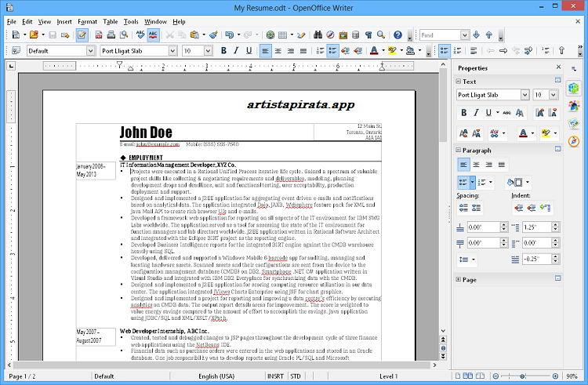Open the Gallery toolbar icon
Image resolution: width=588 pixels, height=385 pixels.
[343, 35]
